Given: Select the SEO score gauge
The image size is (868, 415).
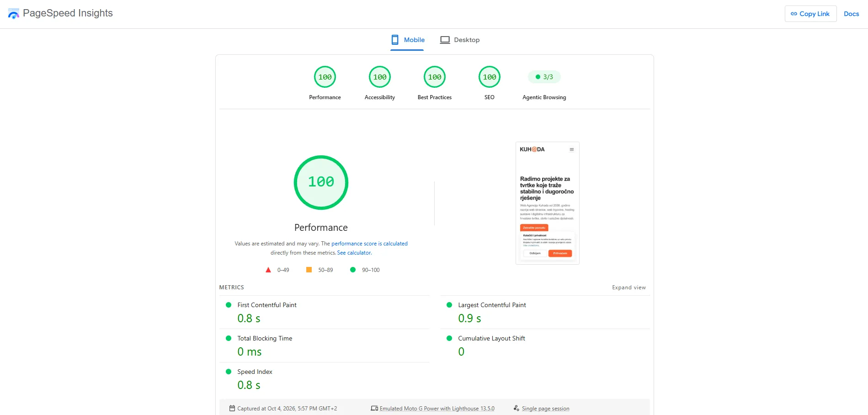Looking at the screenshot, I should (490, 77).
